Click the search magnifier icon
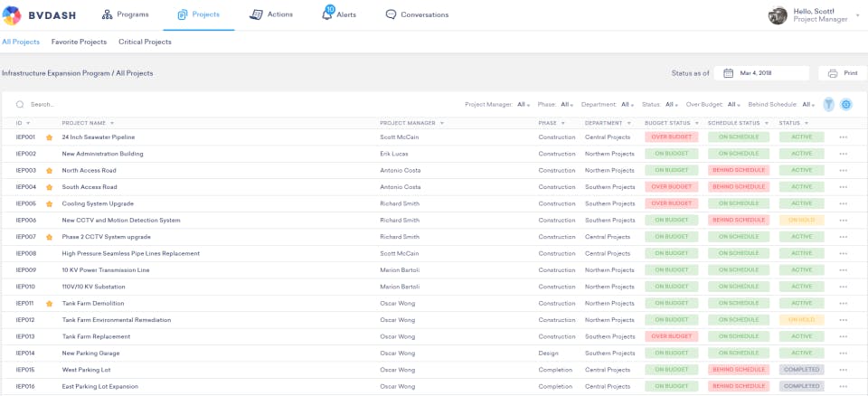868x396 pixels. coord(20,104)
